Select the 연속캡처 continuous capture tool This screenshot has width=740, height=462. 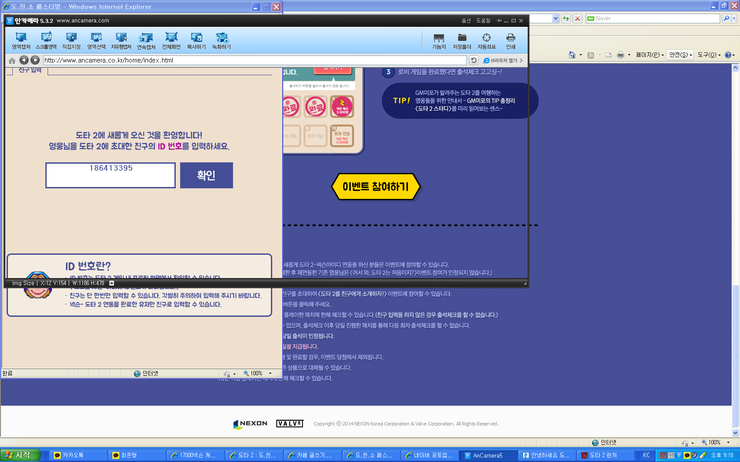click(146, 41)
